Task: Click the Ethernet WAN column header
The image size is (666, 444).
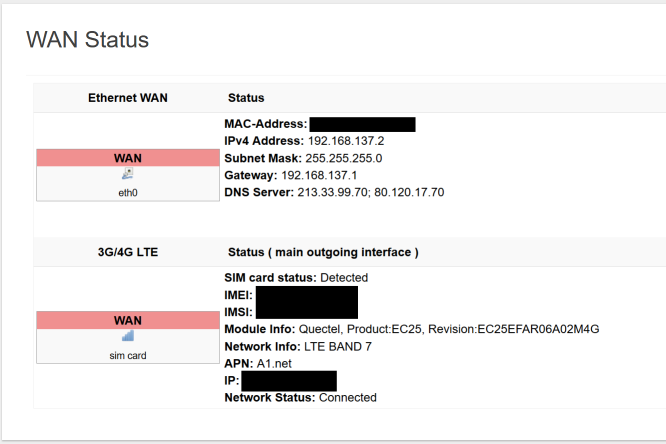Action: [128, 98]
